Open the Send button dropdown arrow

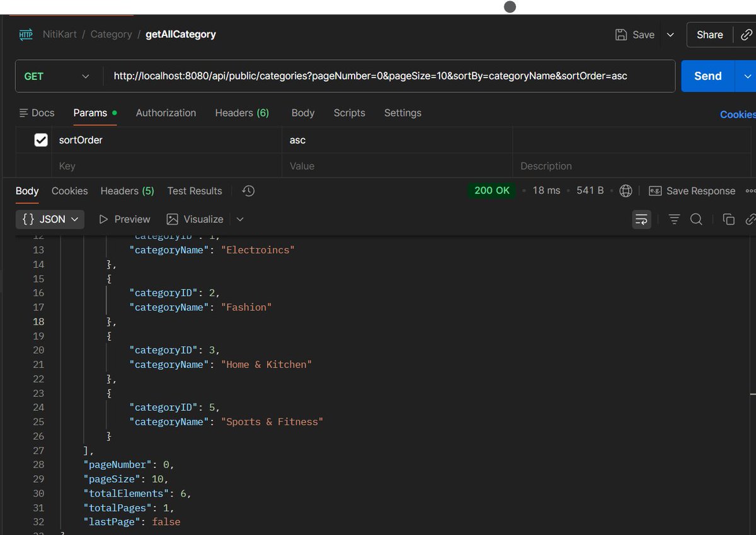[x=748, y=76]
